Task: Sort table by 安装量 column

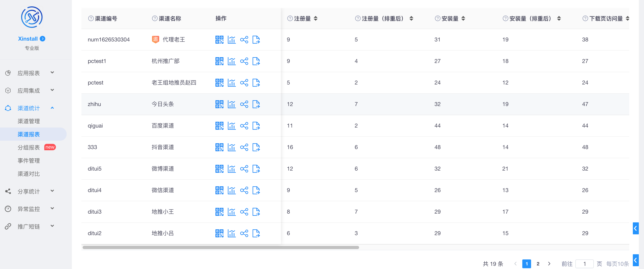Action: [x=463, y=19]
